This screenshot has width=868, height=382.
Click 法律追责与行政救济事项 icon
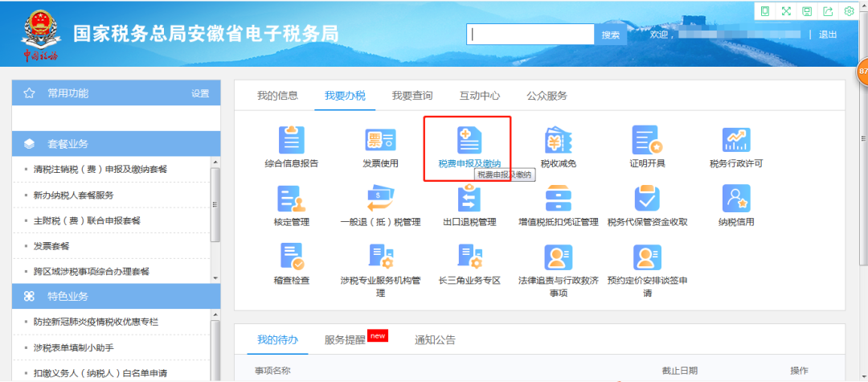[x=558, y=257]
